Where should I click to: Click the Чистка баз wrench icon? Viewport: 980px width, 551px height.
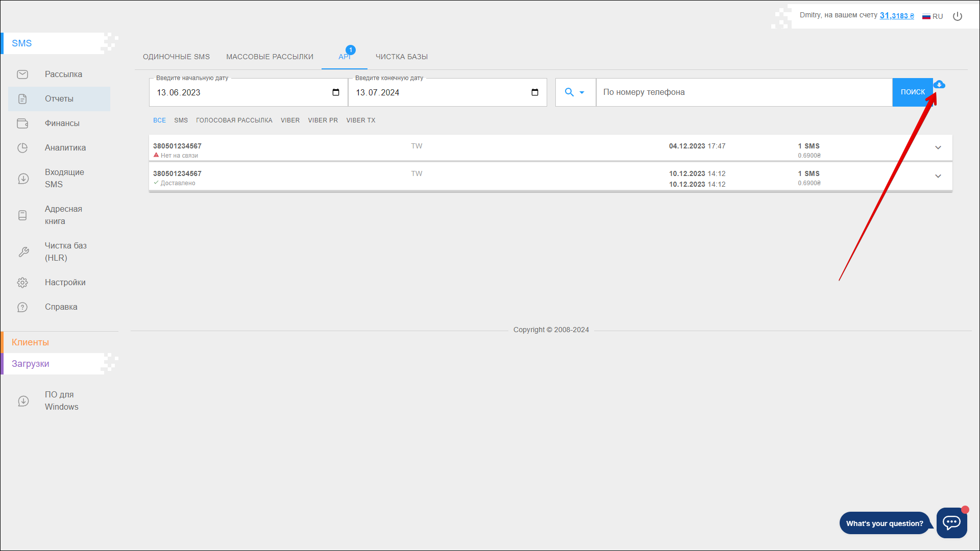click(x=23, y=252)
